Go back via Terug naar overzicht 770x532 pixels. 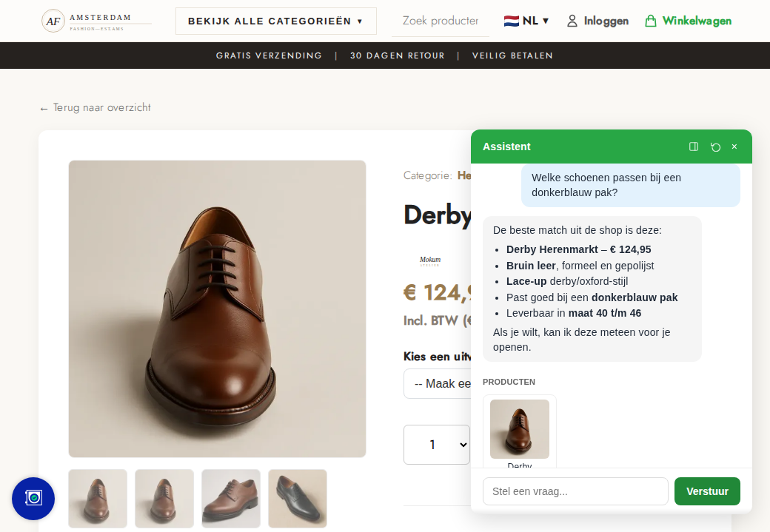pyautogui.click(x=96, y=107)
